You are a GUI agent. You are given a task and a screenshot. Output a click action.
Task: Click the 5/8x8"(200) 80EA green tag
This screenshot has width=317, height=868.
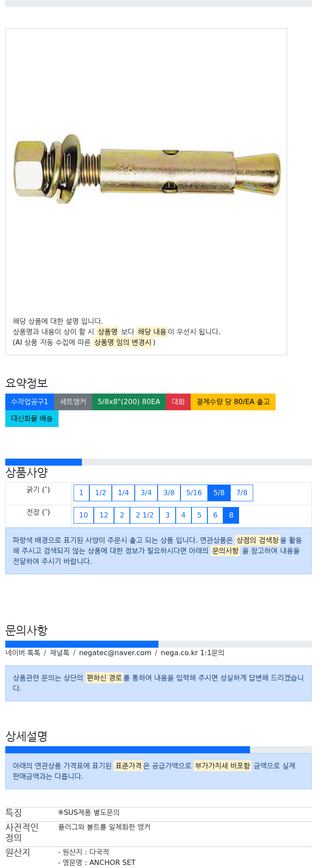(129, 402)
